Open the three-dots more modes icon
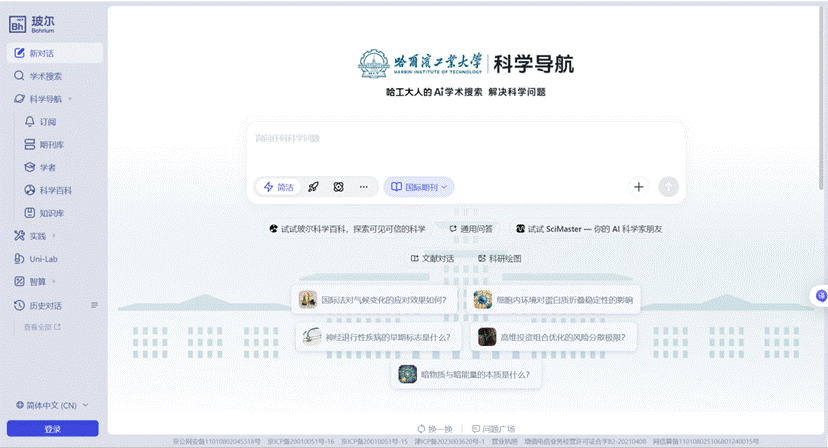The height and width of the screenshot is (448, 828). [364, 187]
